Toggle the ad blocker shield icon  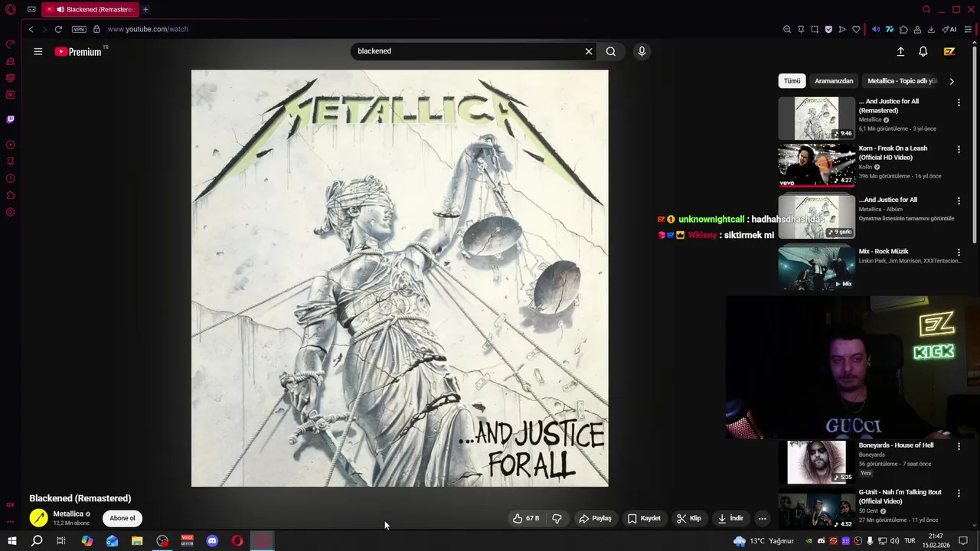coord(828,29)
